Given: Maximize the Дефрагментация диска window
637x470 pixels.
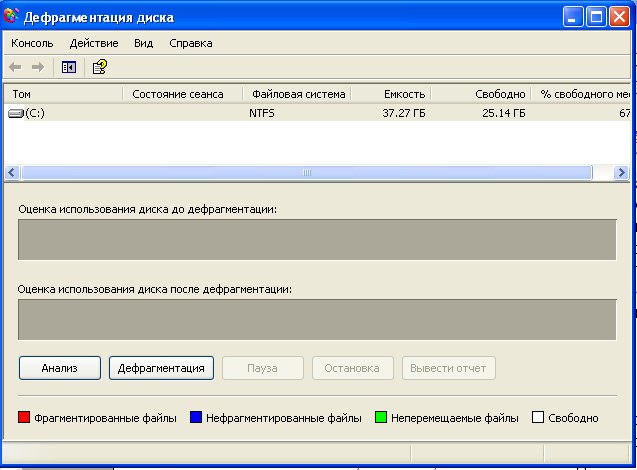Looking at the screenshot, I should [x=596, y=17].
